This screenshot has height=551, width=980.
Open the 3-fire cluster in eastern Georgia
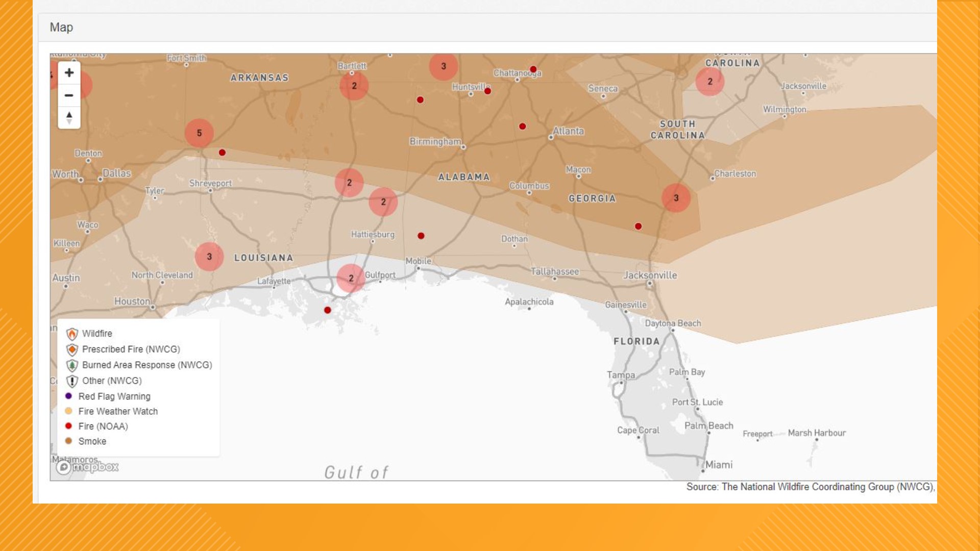click(x=676, y=198)
